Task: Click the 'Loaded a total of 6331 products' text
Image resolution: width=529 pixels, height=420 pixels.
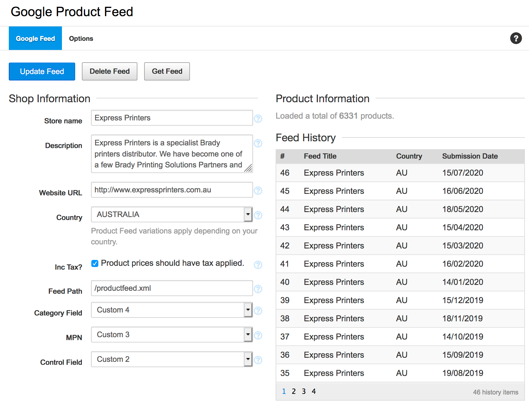Action: (x=335, y=116)
